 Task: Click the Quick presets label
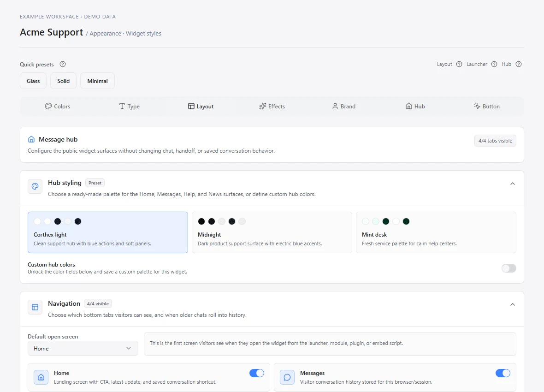[37, 65]
